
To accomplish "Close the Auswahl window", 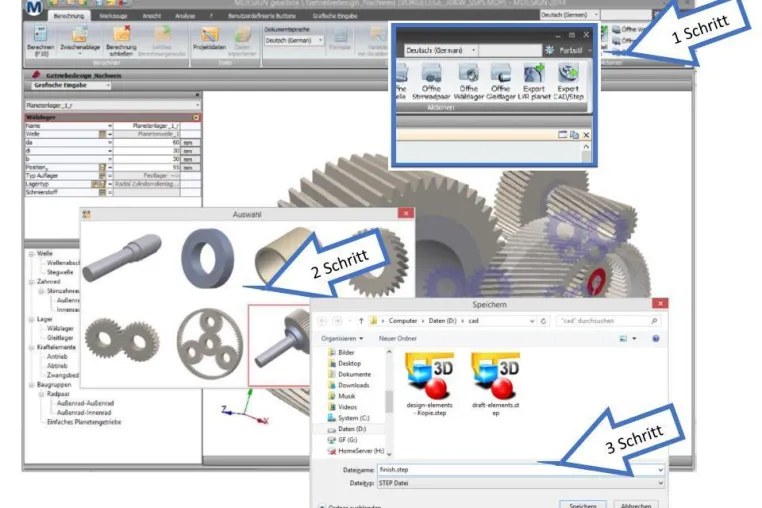I will (406, 213).
